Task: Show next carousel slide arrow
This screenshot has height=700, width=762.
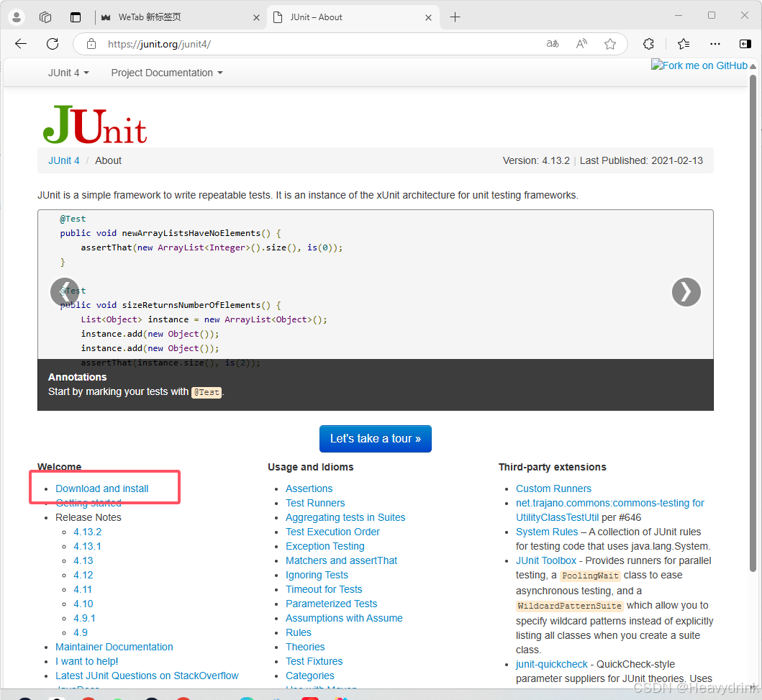Action: (686, 292)
